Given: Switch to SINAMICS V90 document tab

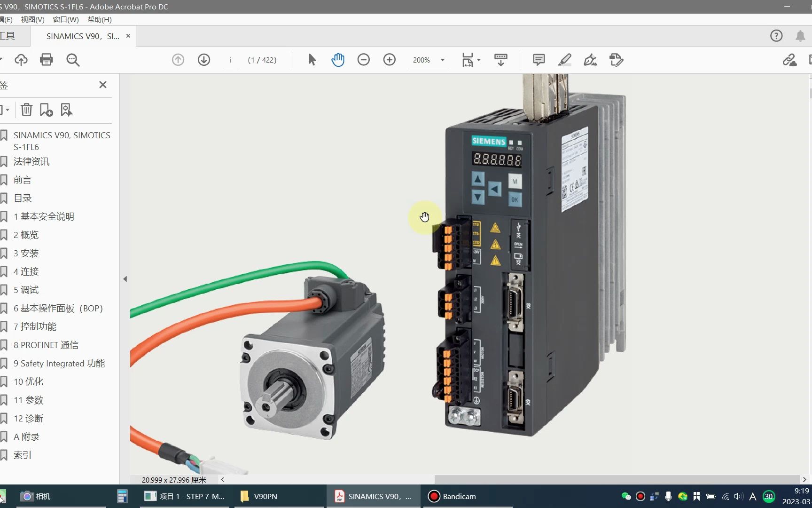Looking at the screenshot, I should [83, 36].
